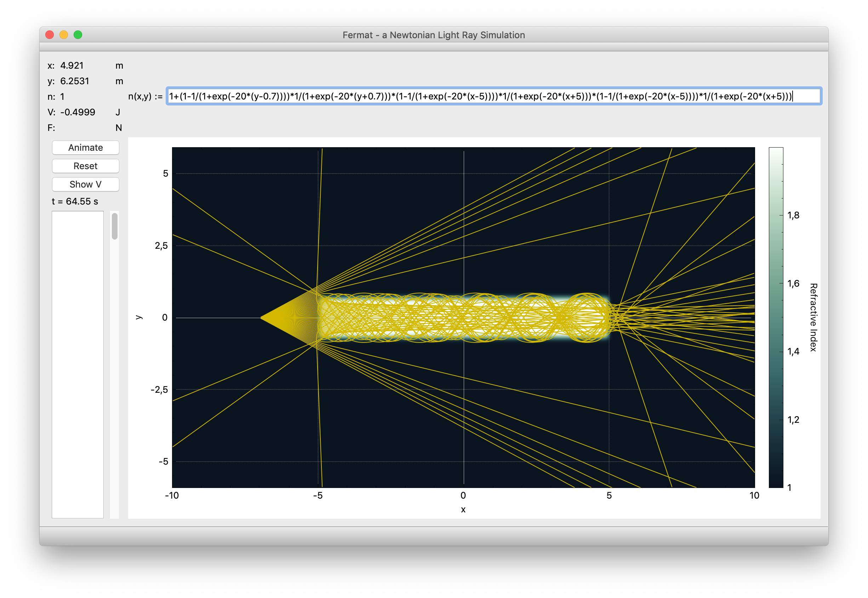The width and height of the screenshot is (868, 598).
Task: Click the x-axis tick label 10
Action: pyautogui.click(x=754, y=496)
